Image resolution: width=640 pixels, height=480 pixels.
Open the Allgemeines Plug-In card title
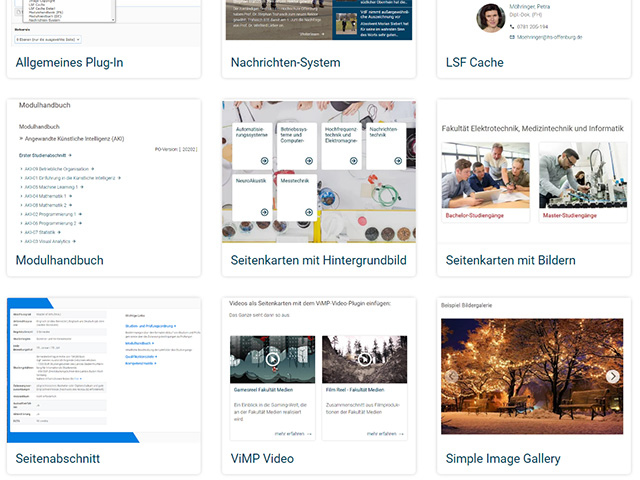pos(69,62)
